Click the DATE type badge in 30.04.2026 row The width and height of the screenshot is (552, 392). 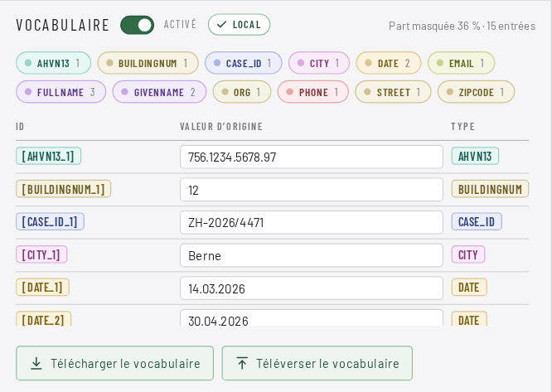coord(469,319)
